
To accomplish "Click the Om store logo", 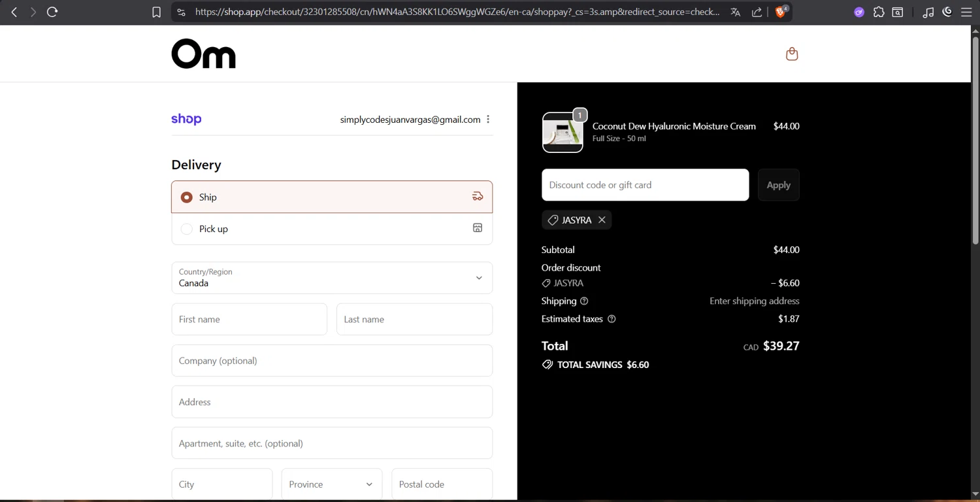I will pos(203,54).
